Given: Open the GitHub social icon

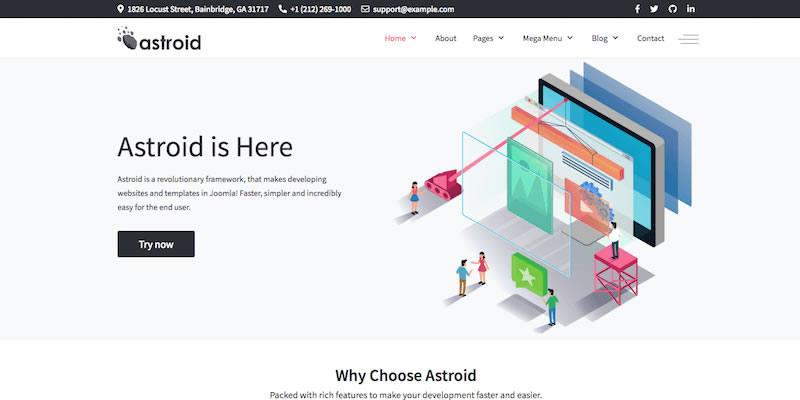Looking at the screenshot, I should [672, 9].
